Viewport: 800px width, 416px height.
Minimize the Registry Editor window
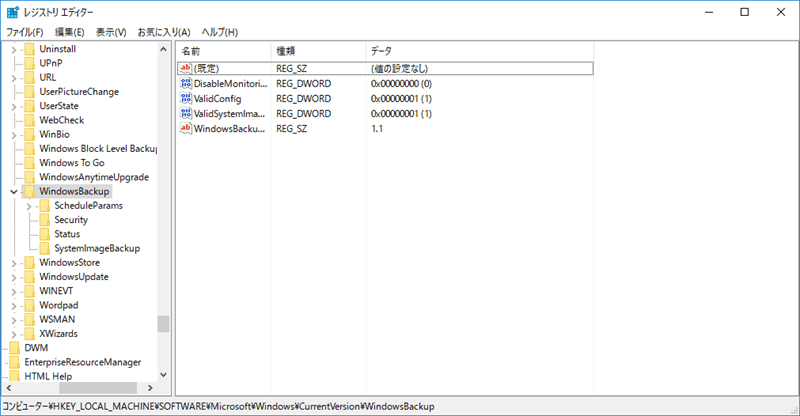tap(709, 12)
